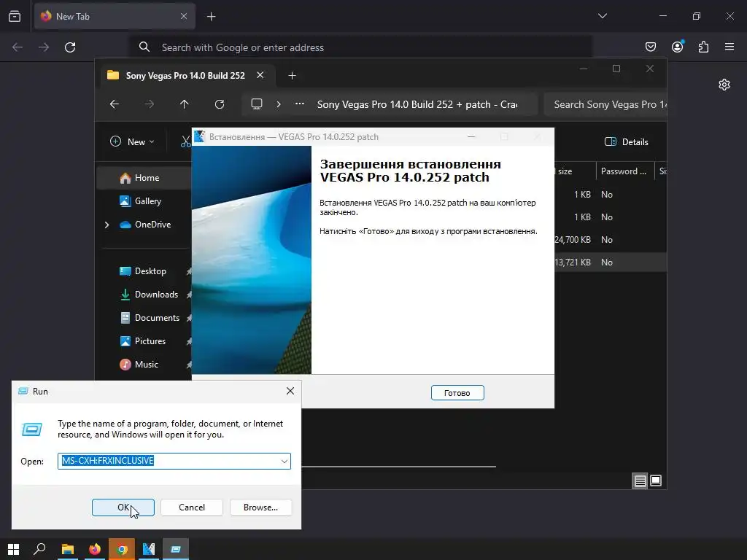
Task: Open taskbar Search magnifier
Action: 39,549
